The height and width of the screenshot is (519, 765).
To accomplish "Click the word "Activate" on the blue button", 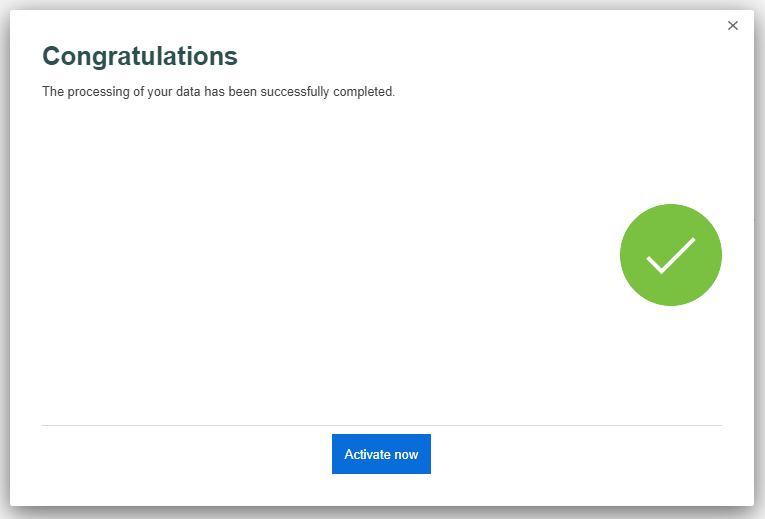I will pyautogui.click(x=367, y=454).
